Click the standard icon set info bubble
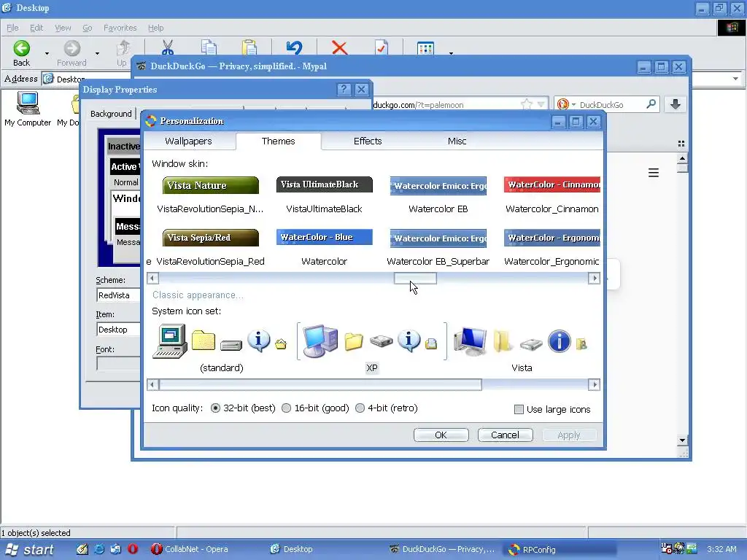Screen dimensions: 747x560 coord(259,341)
